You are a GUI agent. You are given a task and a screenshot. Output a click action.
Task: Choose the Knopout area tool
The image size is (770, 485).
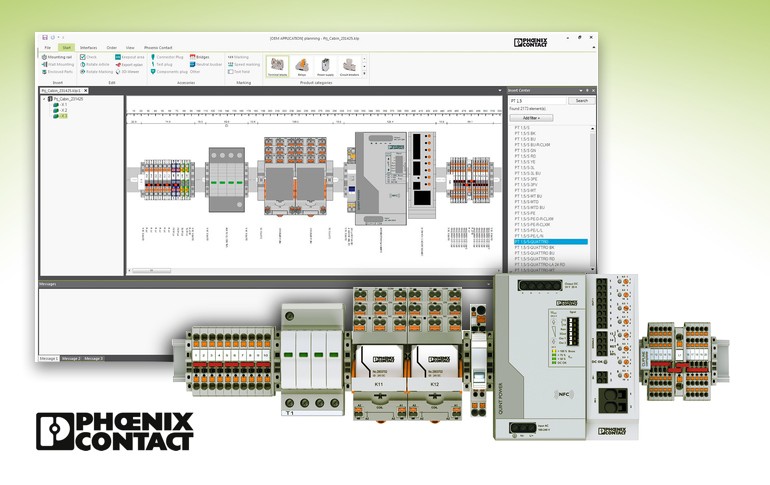click(x=130, y=57)
